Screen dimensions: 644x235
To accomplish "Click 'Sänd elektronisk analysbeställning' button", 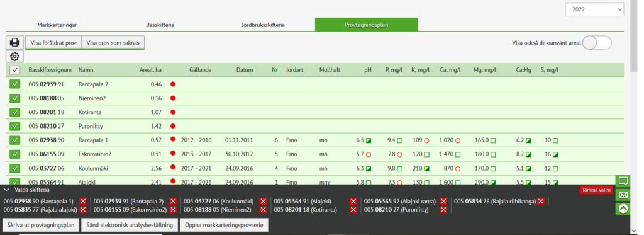I will point(130,225).
